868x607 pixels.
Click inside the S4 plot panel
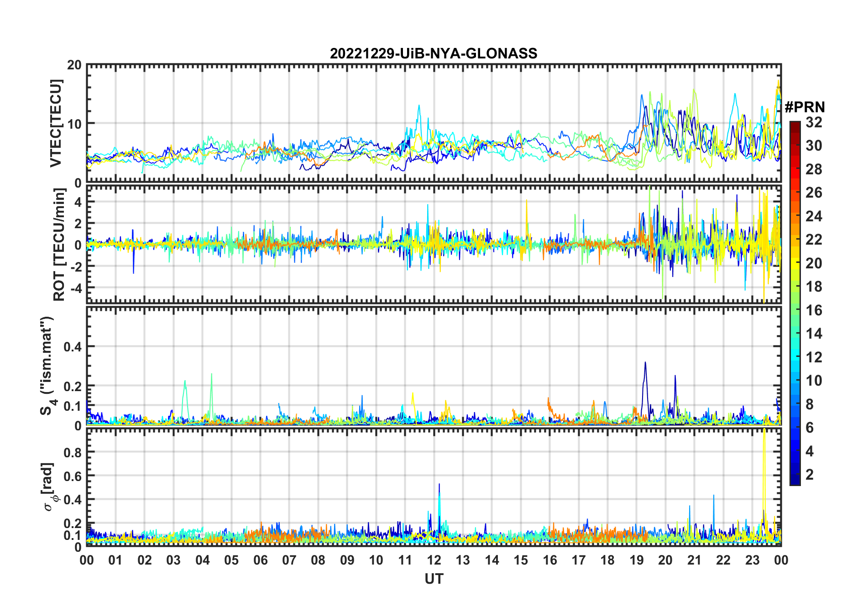coord(434,366)
